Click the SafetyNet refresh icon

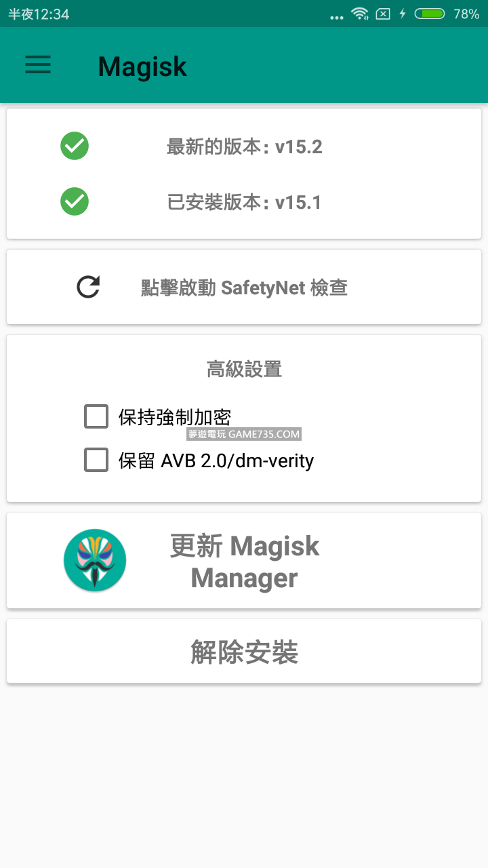point(88,287)
